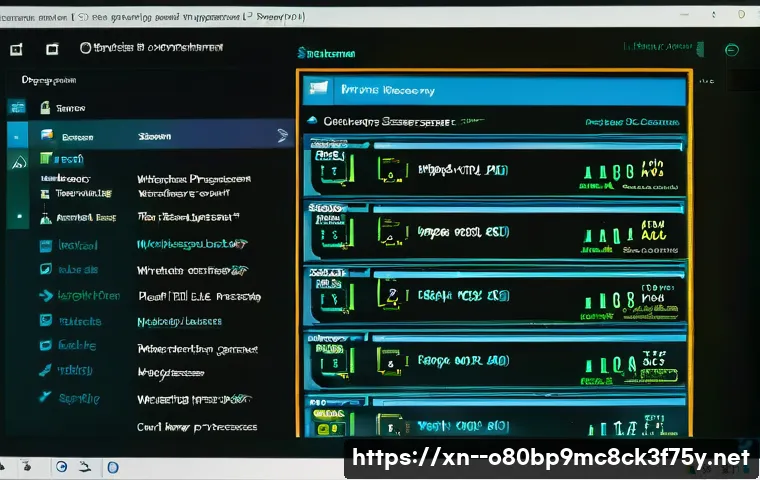Click the arrow icon in the left sidebar list
The height and width of the screenshot is (480, 760).
click(x=45, y=296)
